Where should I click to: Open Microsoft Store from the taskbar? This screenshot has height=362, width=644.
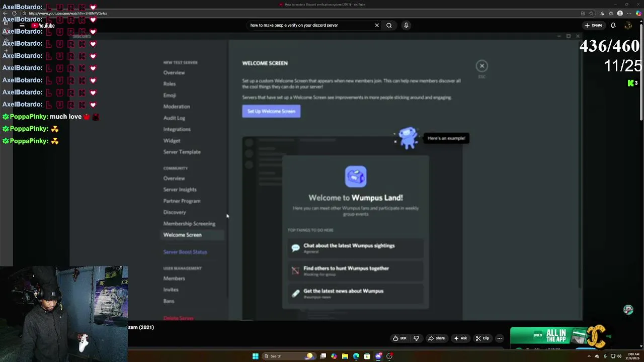coord(367,356)
